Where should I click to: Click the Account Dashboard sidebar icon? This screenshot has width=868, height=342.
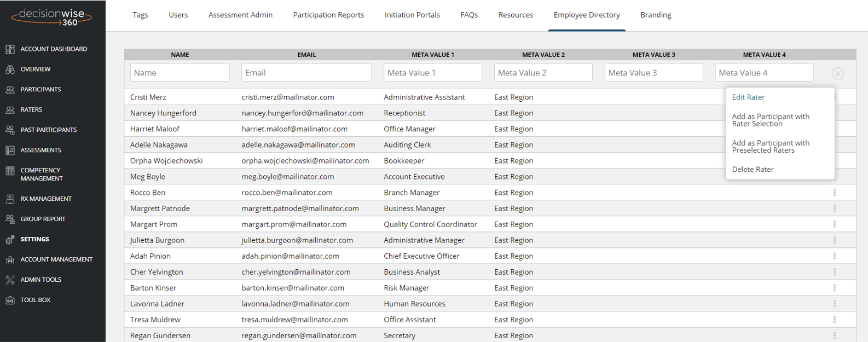coord(10,49)
